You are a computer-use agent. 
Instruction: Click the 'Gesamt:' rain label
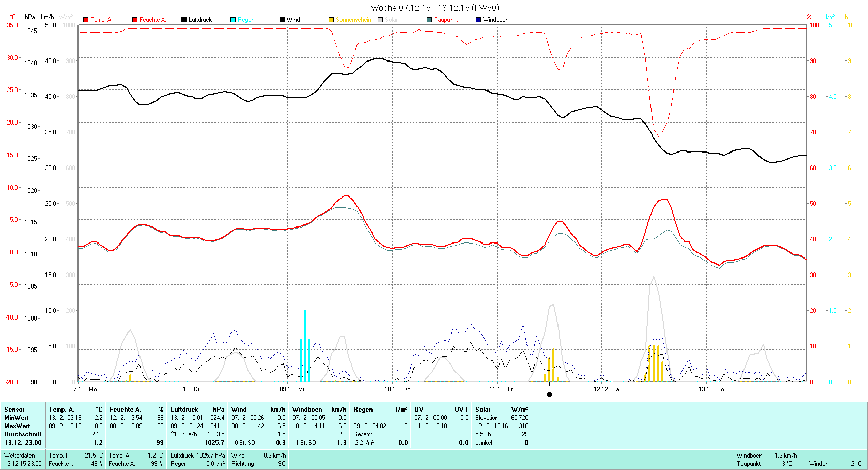point(364,434)
